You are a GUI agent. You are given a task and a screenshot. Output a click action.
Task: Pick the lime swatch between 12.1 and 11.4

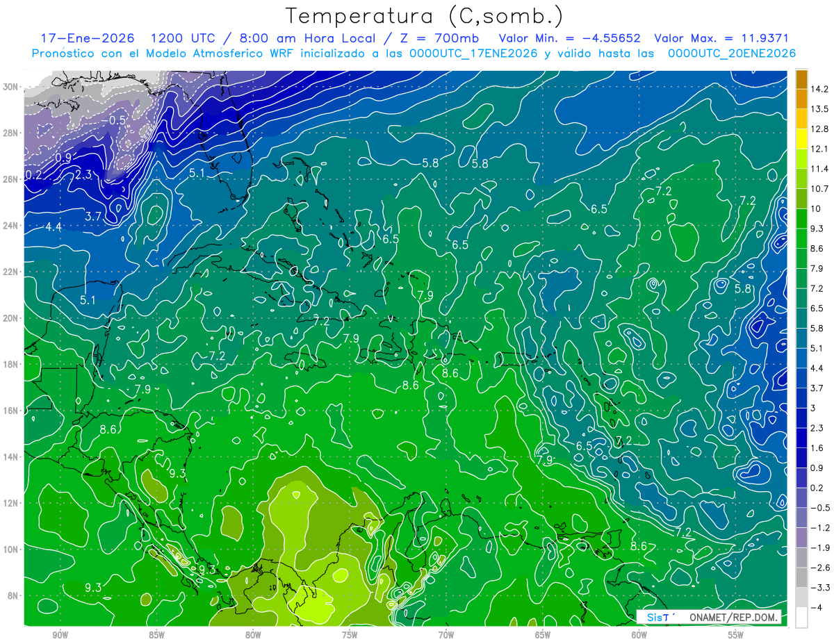(801, 159)
